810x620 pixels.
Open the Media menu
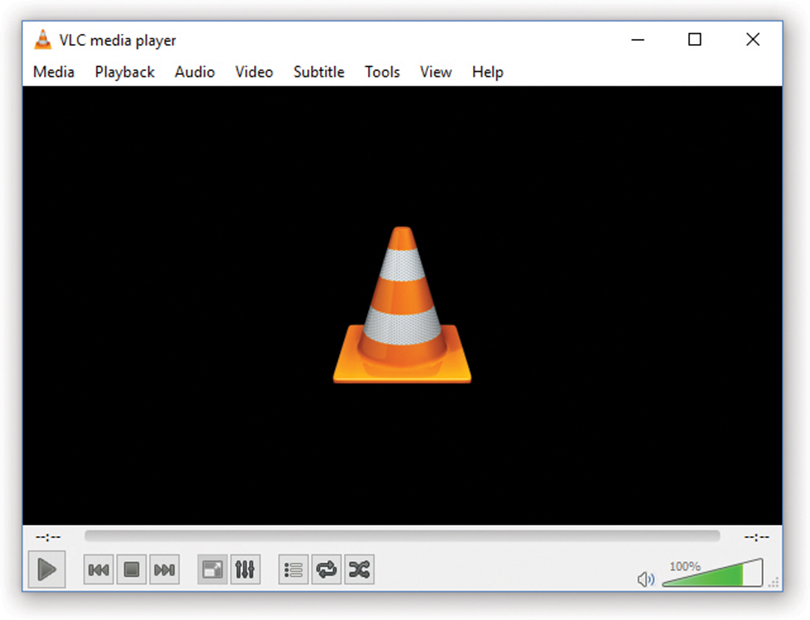click(54, 72)
